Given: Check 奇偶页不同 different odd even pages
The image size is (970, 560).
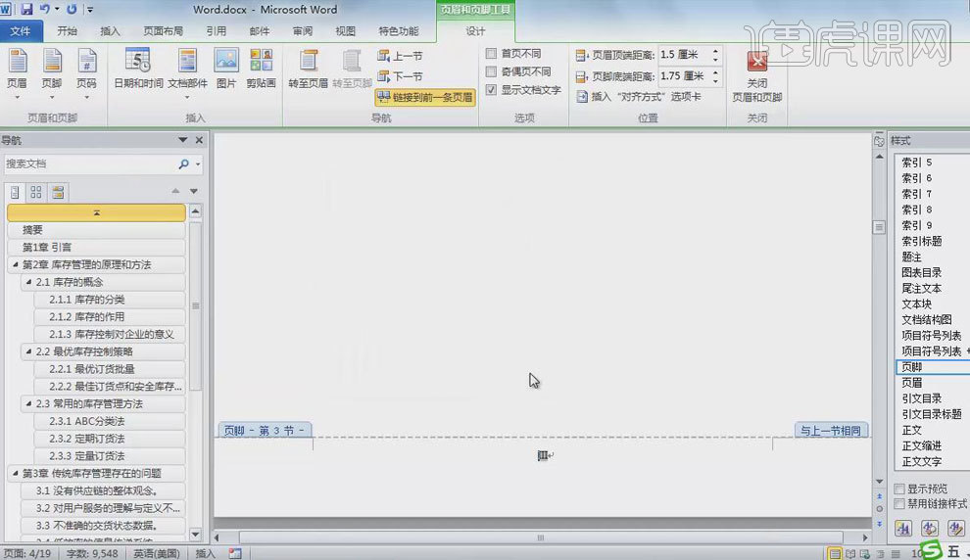Looking at the screenshot, I should [x=491, y=71].
